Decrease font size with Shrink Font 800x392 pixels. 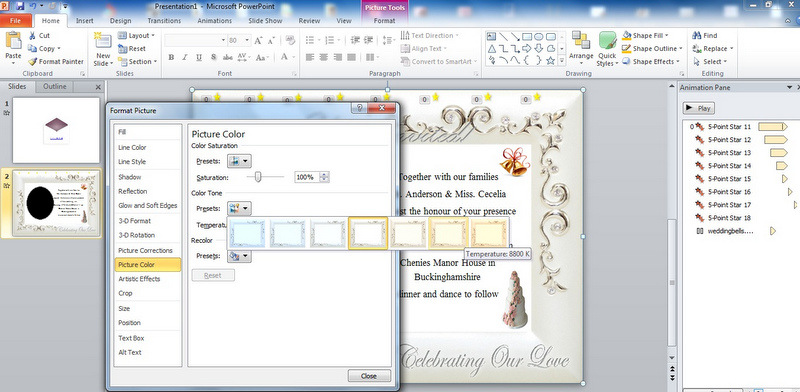point(271,40)
